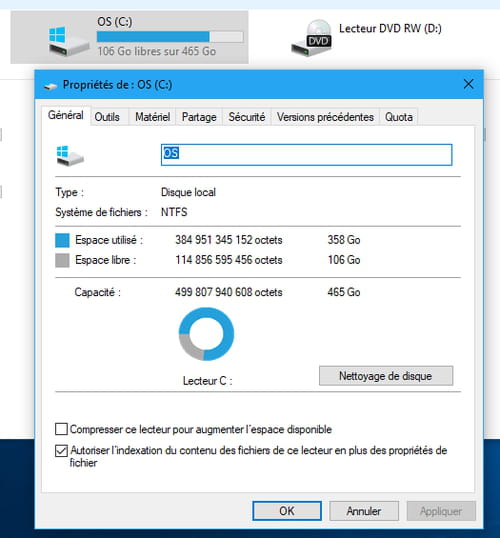Switch to the Quota tab
Viewport: 500px width, 538px height.
point(399,117)
